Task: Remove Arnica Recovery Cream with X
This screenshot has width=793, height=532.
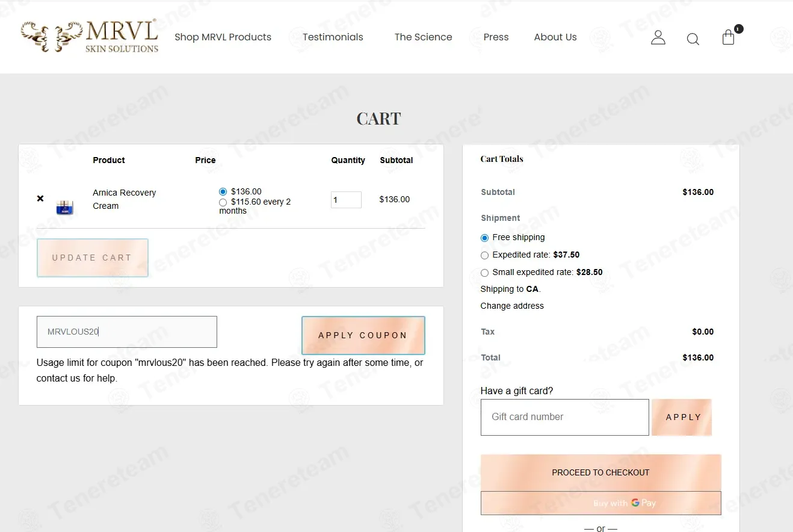Action: click(x=40, y=199)
